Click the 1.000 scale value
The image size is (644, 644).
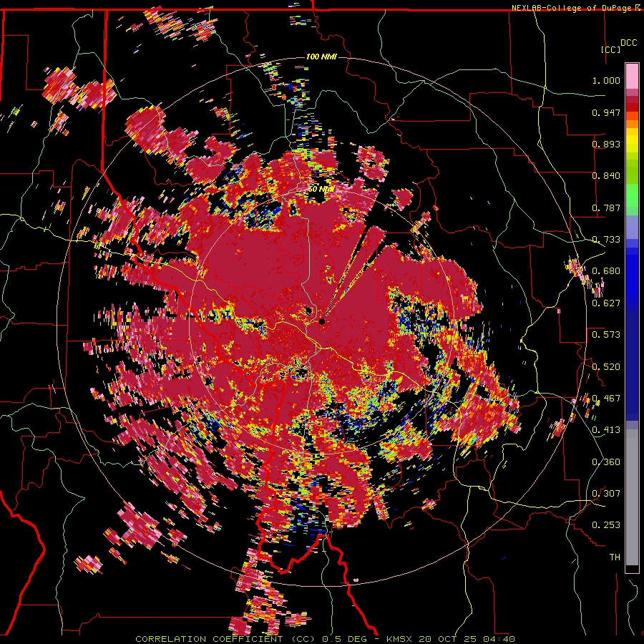point(606,80)
